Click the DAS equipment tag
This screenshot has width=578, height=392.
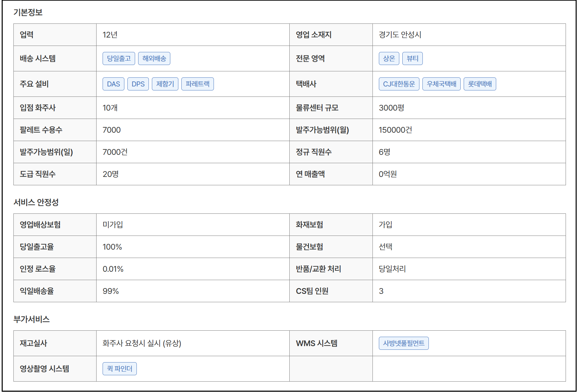click(x=113, y=84)
